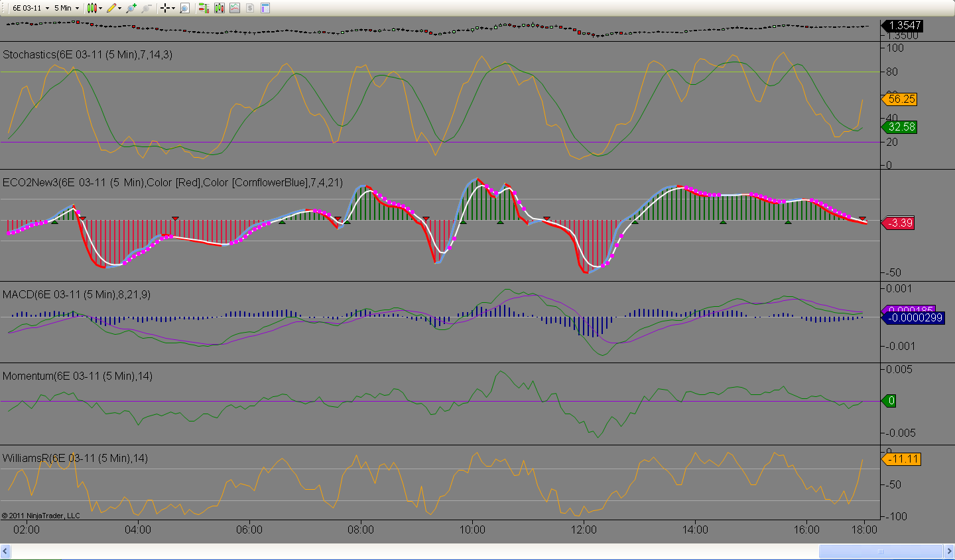The width and height of the screenshot is (955, 560).
Task: Click the WilliamsR(6E 03-11 (5 Min),14) label
Action: click(x=75, y=458)
